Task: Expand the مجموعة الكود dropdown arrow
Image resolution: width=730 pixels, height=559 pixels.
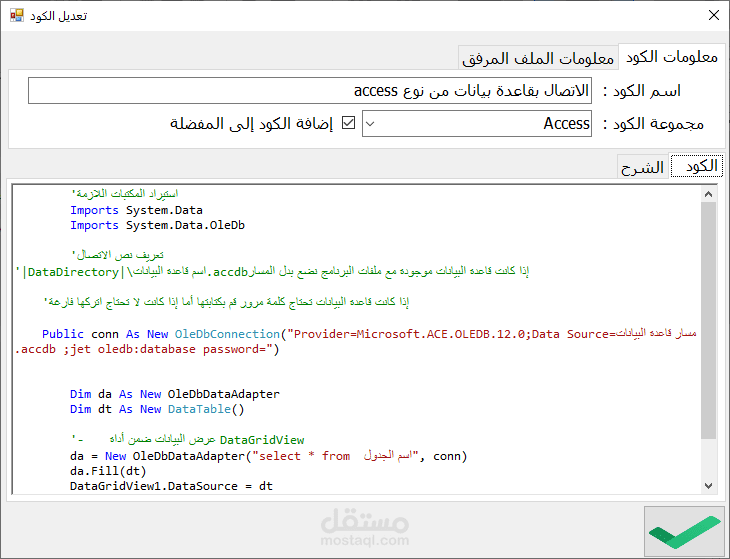Action: pyautogui.click(x=369, y=124)
